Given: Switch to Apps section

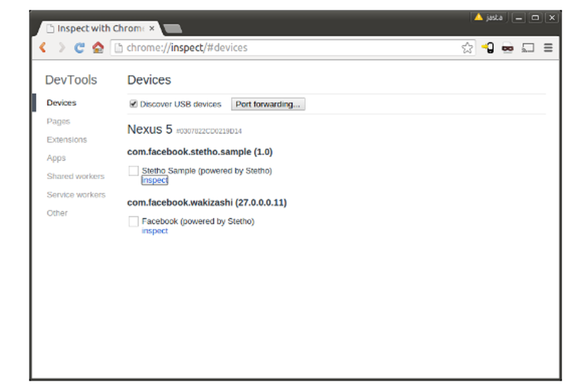Looking at the screenshot, I should tap(56, 158).
